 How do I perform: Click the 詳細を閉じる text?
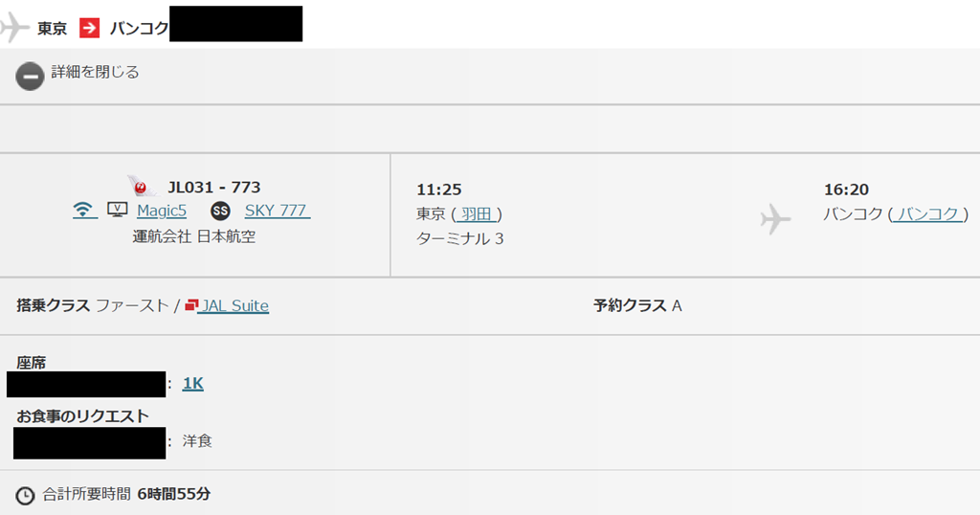[x=95, y=72]
